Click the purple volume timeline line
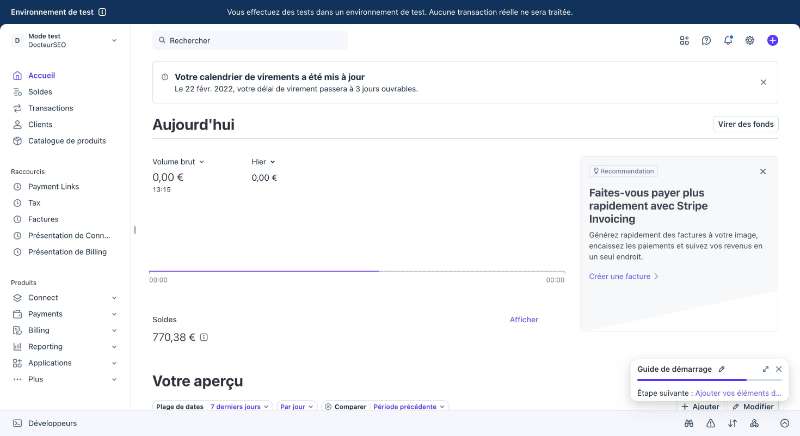Viewport: 800px width, 436px height. [264, 271]
